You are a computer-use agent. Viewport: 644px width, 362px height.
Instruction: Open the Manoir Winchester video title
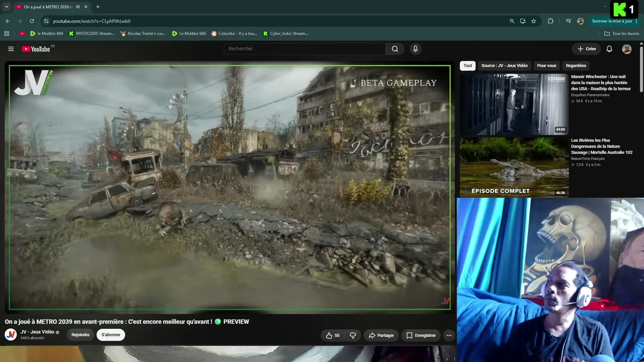tap(601, 83)
